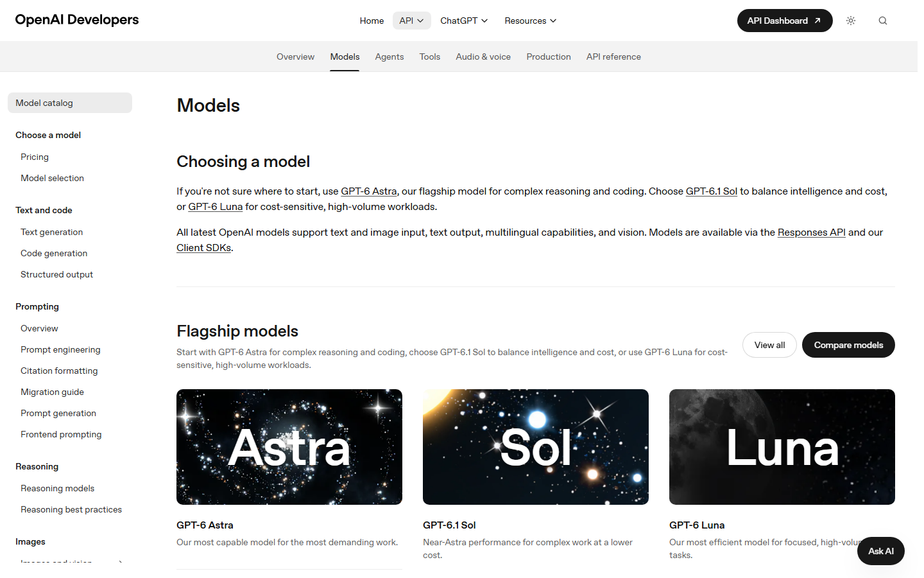Select the Models tab
The height and width of the screenshot is (578, 924).
(x=345, y=57)
